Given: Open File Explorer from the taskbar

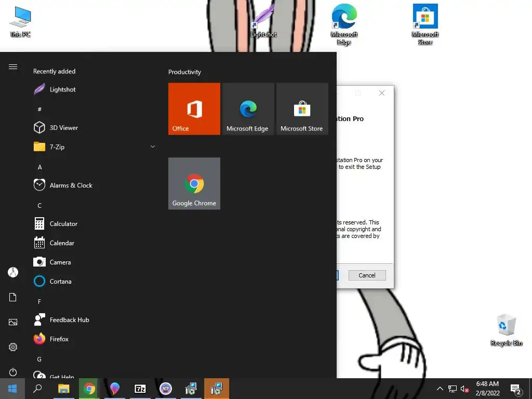Looking at the screenshot, I should point(63,389).
